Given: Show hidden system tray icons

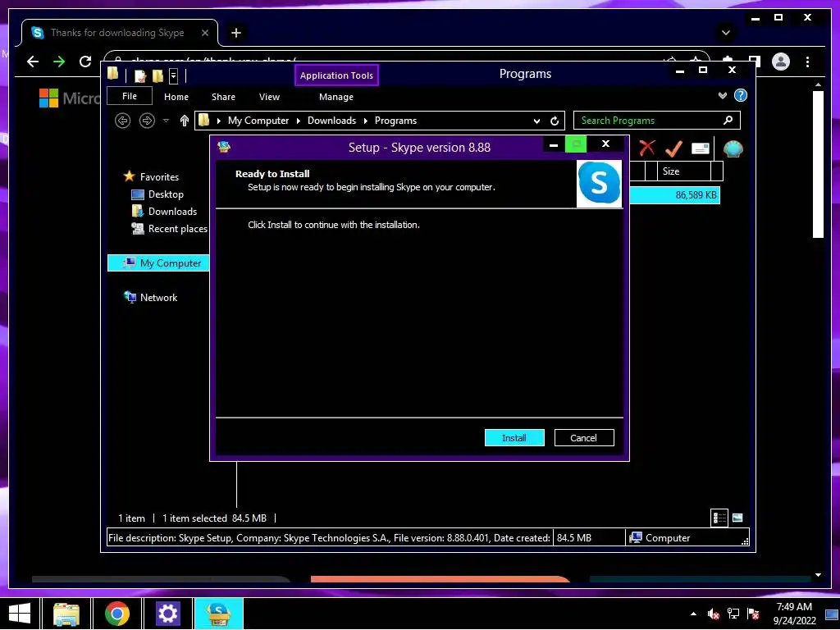Looking at the screenshot, I should pos(694,614).
